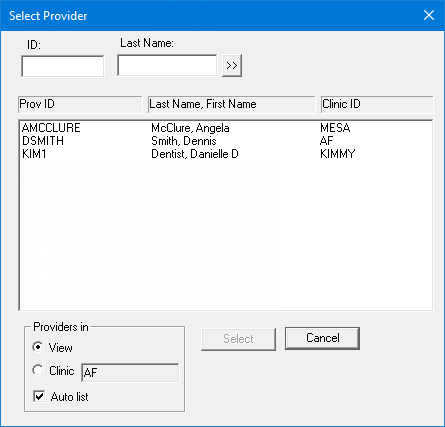Select provider DSMITH row
445x427 pixels.
(226, 141)
